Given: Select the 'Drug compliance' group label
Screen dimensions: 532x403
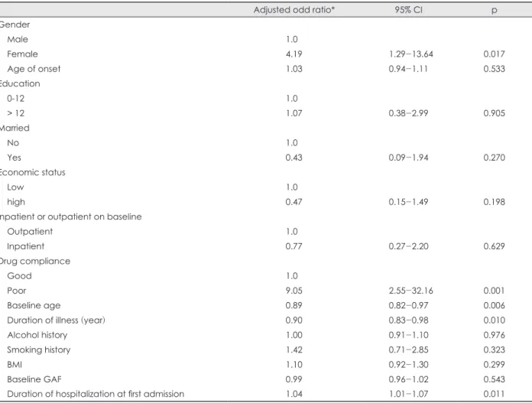Looking at the screenshot, I should (x=35, y=262).
